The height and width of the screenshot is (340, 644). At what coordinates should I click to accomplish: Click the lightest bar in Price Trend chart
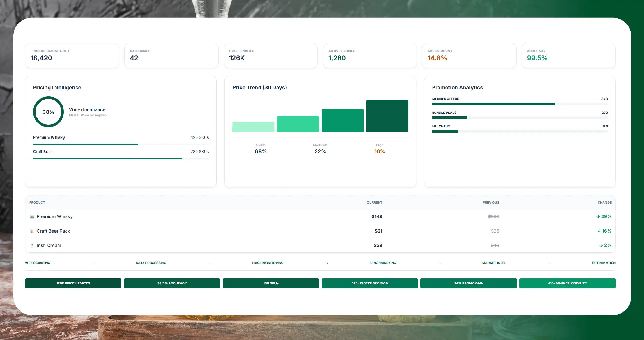tap(253, 127)
